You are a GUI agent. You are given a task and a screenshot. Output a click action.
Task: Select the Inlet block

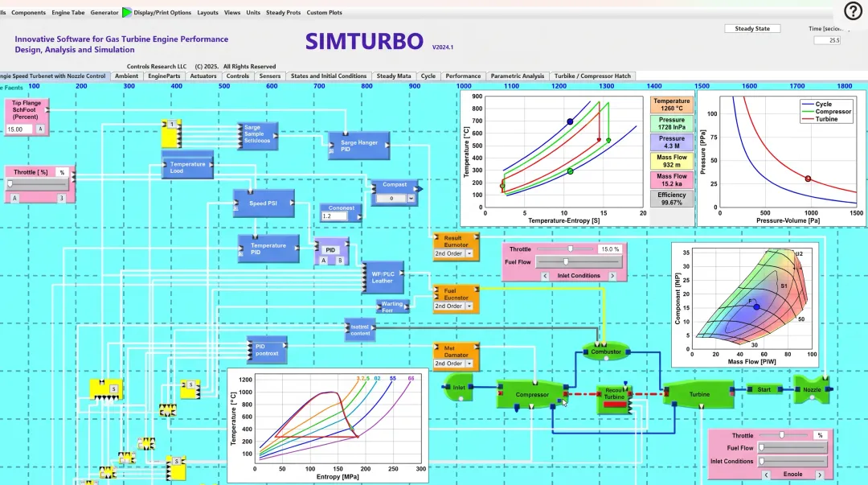coord(458,388)
